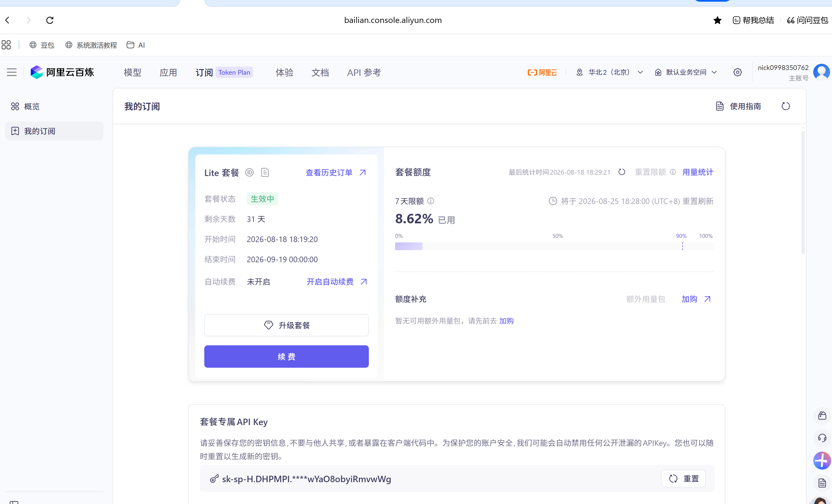Open 查看历史订单 link
Viewport: 832px width, 504px height.
click(x=336, y=172)
